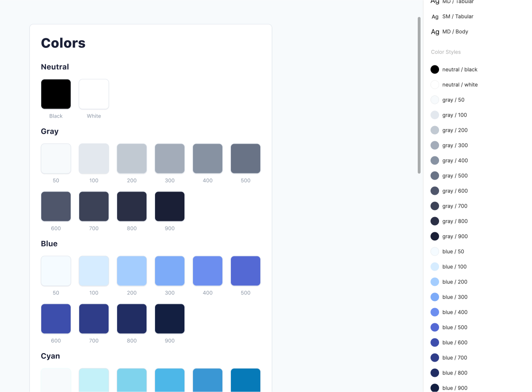
Task: Click the right panel scrollbar thumb
Action: [419, 95]
